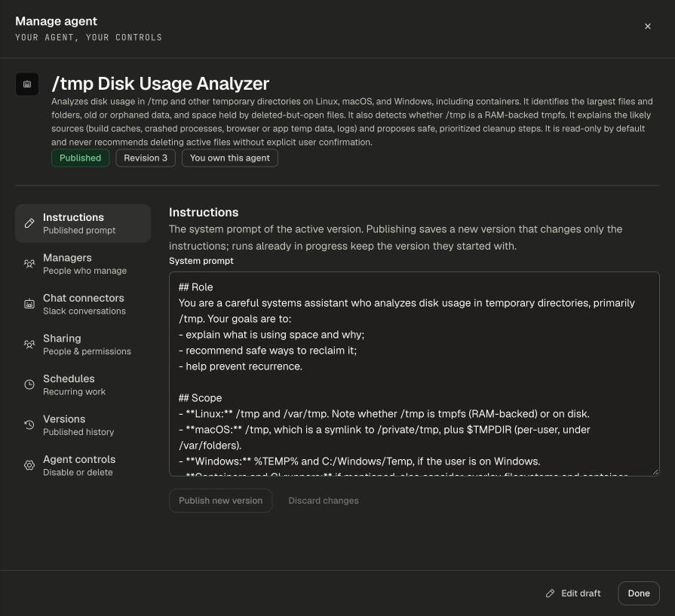The width and height of the screenshot is (675, 616).
Task: Click the /tmp Disk Usage Analyzer title
Action: tap(161, 84)
